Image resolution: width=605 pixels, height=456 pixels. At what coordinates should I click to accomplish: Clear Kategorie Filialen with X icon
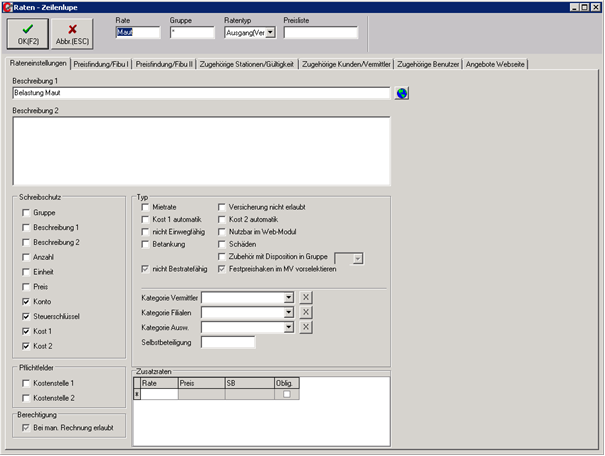[306, 312]
